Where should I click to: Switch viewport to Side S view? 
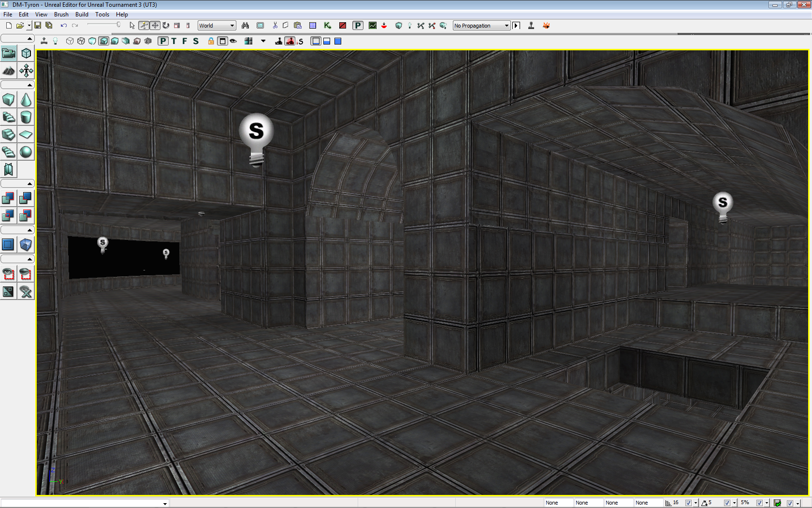[x=196, y=41]
